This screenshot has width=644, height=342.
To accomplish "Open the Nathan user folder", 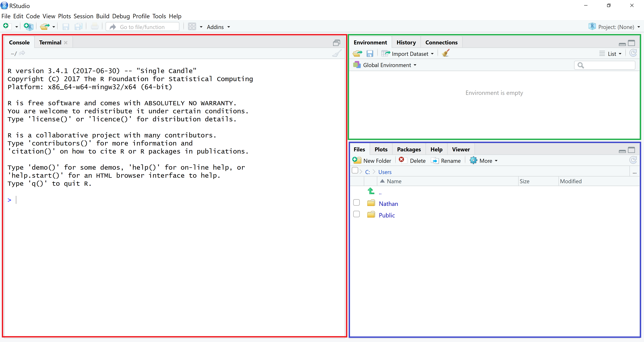I will 388,204.
